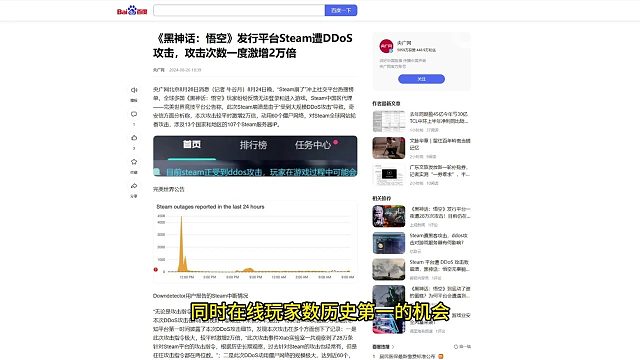
Task: Select 首页 tab in the banner image
Action: pos(192,144)
